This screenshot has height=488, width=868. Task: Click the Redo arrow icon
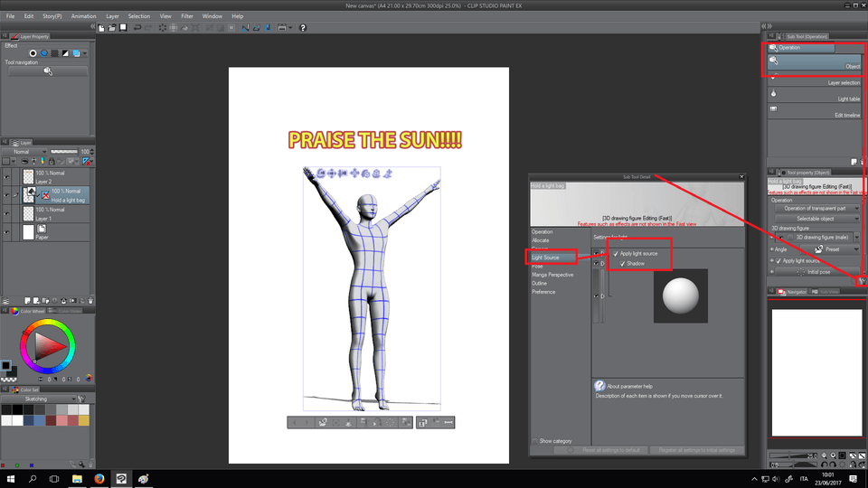click(x=148, y=28)
